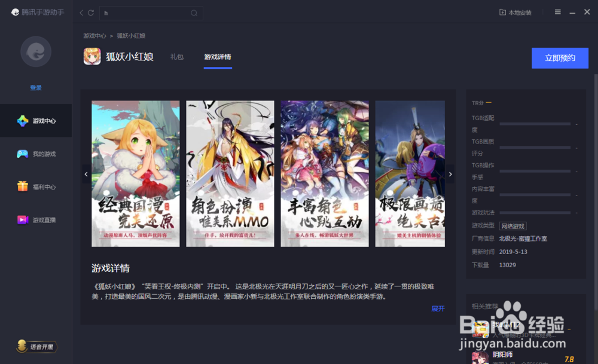The height and width of the screenshot is (364, 598).
Task: Click the TGB适配度 rating bar
Action: (x=535, y=124)
